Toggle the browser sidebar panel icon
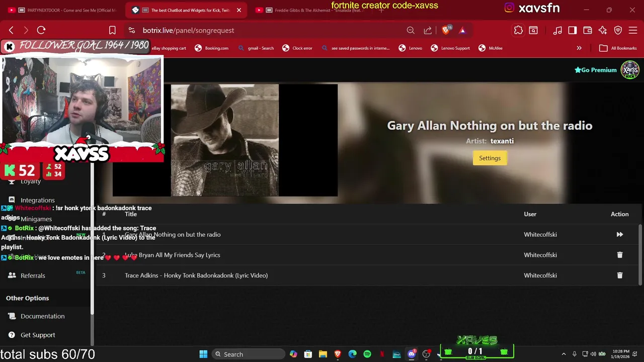 573,30
